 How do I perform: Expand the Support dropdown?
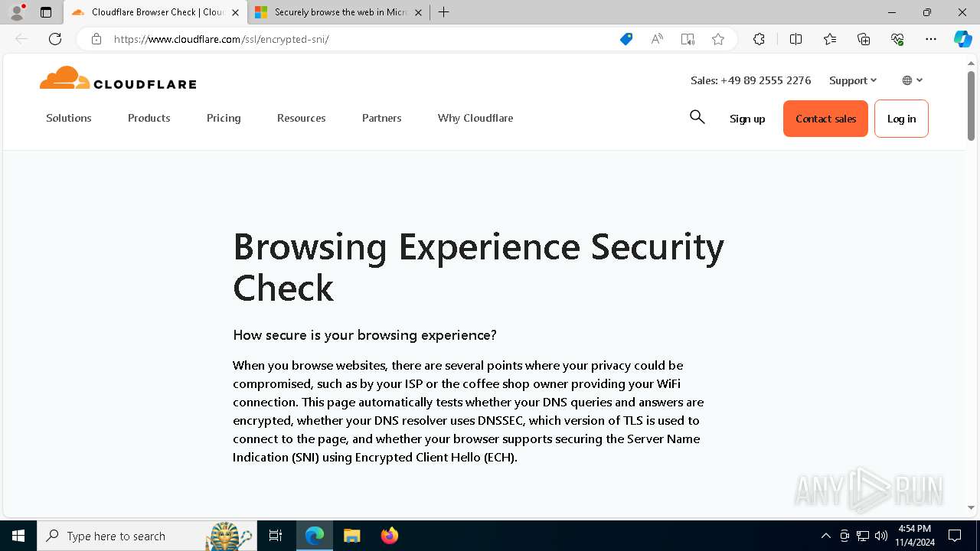tap(853, 80)
